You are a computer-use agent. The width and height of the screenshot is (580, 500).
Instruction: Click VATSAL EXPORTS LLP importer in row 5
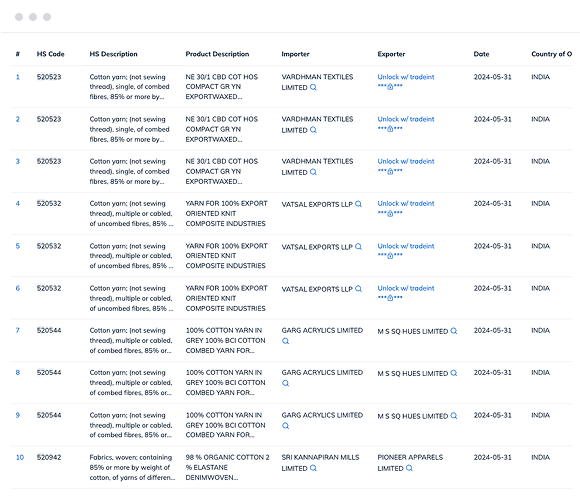pyautogui.click(x=317, y=247)
